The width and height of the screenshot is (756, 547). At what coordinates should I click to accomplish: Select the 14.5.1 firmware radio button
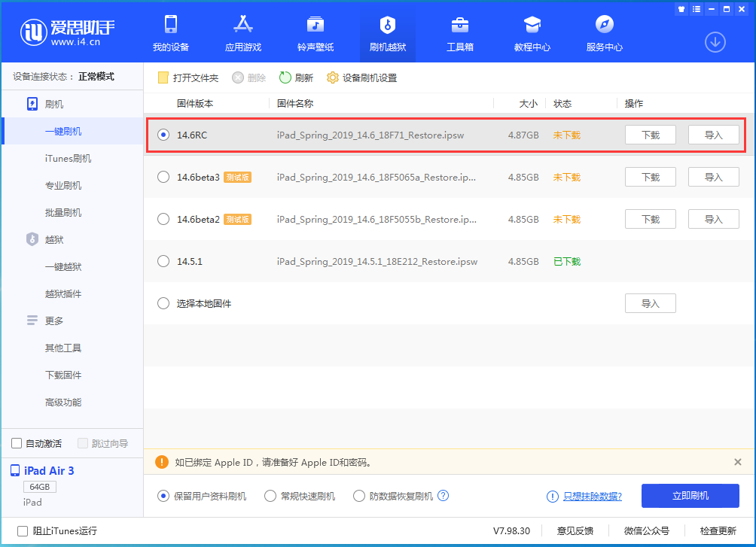[163, 261]
